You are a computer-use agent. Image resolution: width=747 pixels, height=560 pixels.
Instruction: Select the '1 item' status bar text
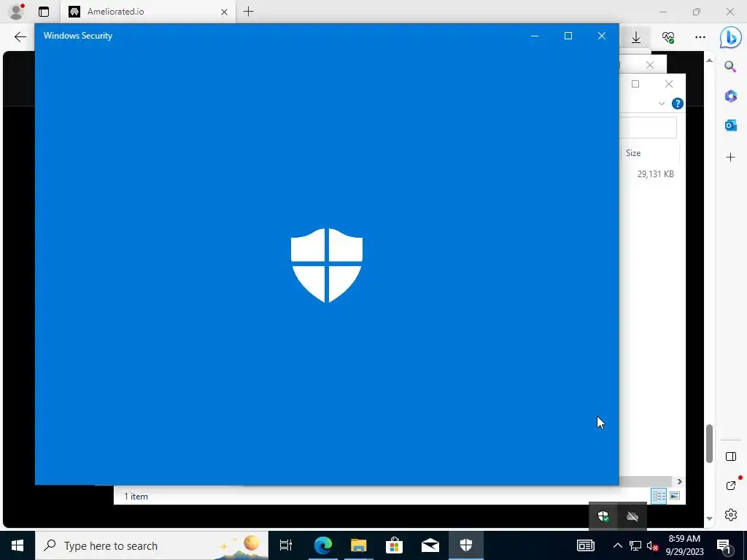point(136,496)
